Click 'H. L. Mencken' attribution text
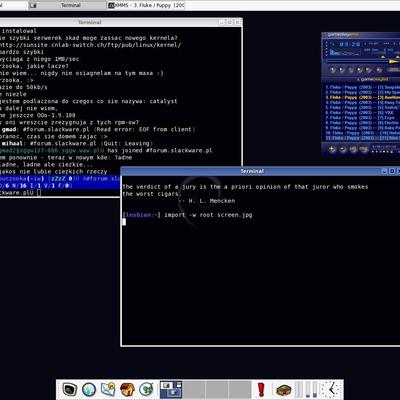This screenshot has width=400, height=400. [212, 201]
